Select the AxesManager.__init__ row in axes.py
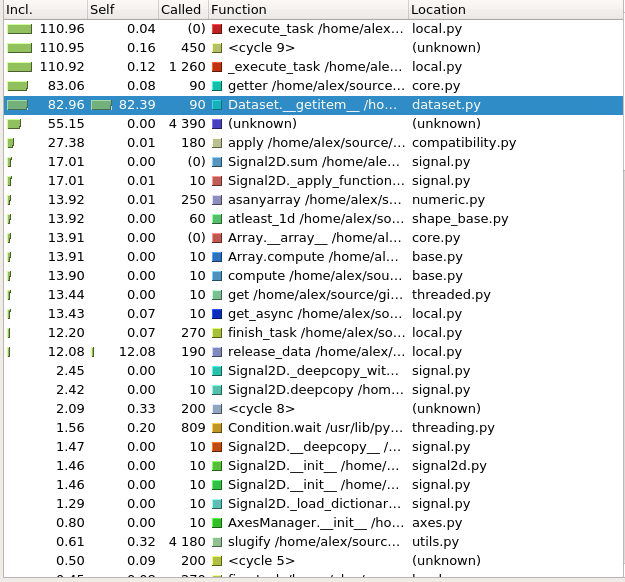Screen dimensions: 625x582 313,523
